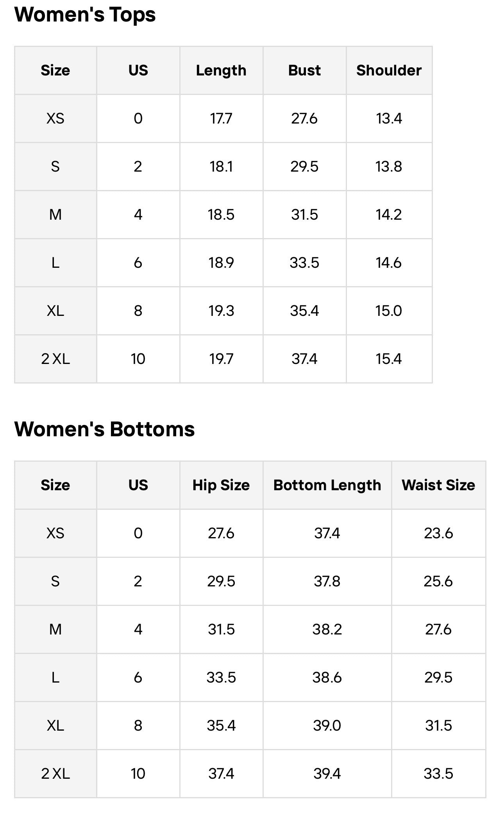Click the 2 XL size cell in tops table

pos(55,359)
